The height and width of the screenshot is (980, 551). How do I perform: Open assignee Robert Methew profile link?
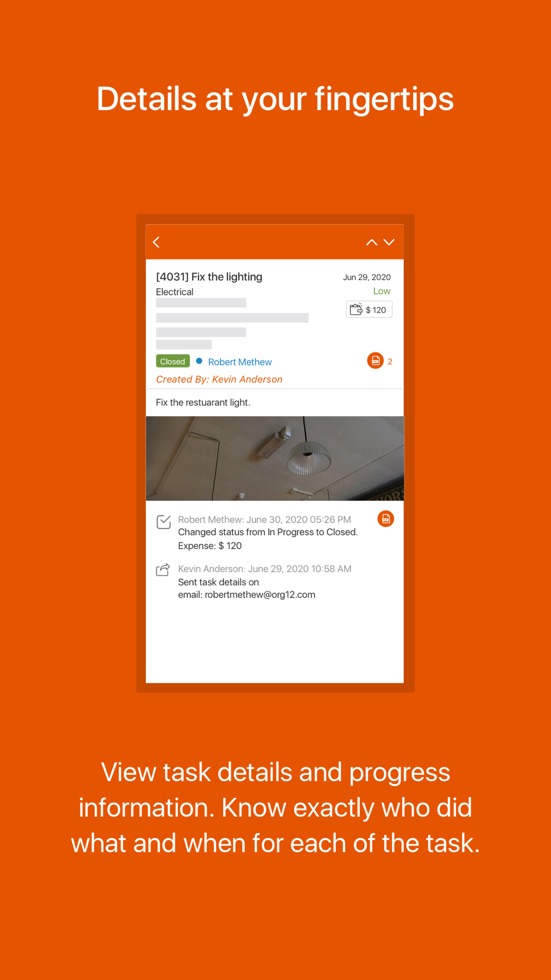tap(240, 362)
